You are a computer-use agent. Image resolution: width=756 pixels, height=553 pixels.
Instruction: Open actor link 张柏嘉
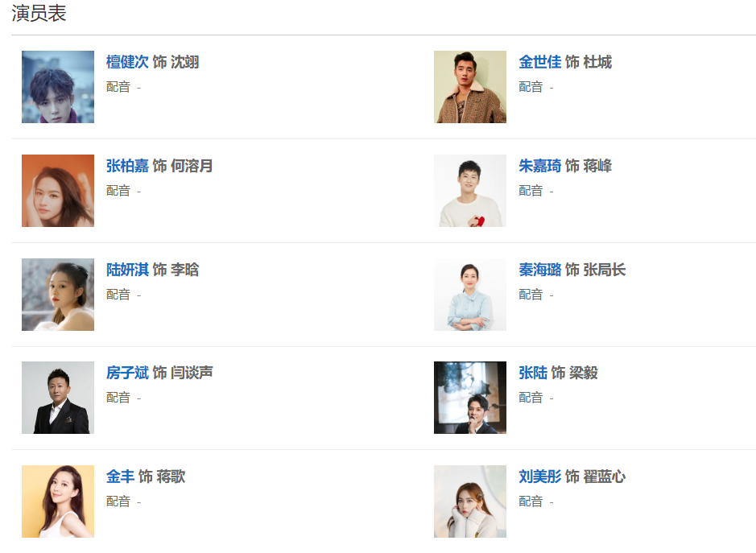pyautogui.click(x=127, y=167)
